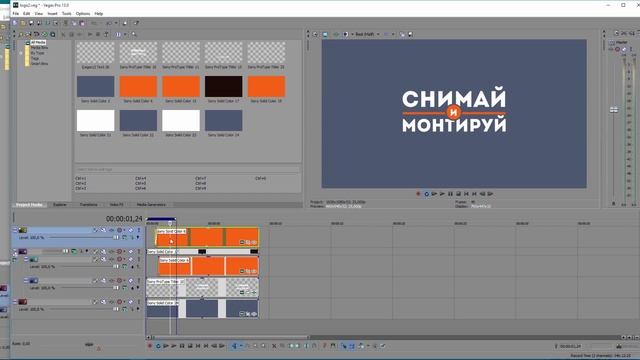
Task: Open the Options menu
Action: coord(83,13)
